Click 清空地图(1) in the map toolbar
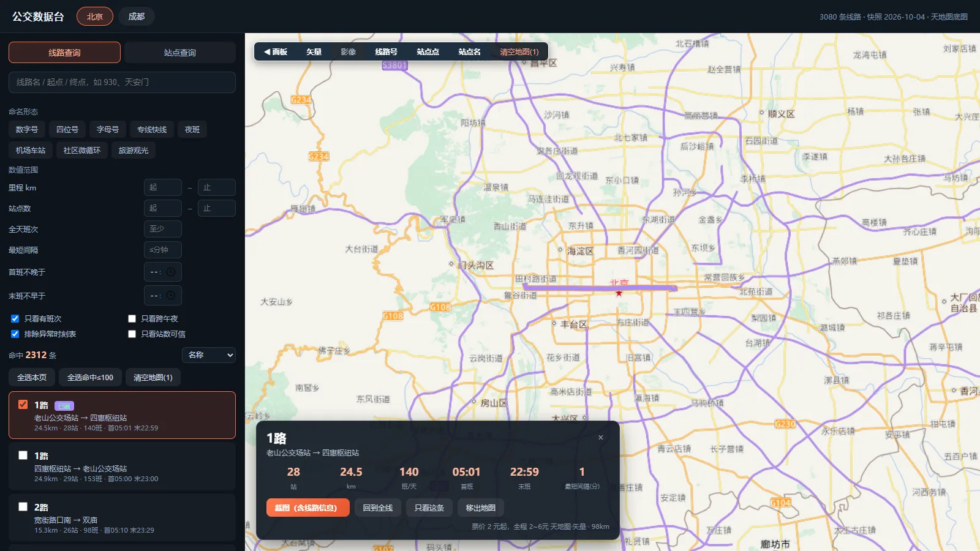Image resolution: width=980 pixels, height=551 pixels. coord(519,52)
